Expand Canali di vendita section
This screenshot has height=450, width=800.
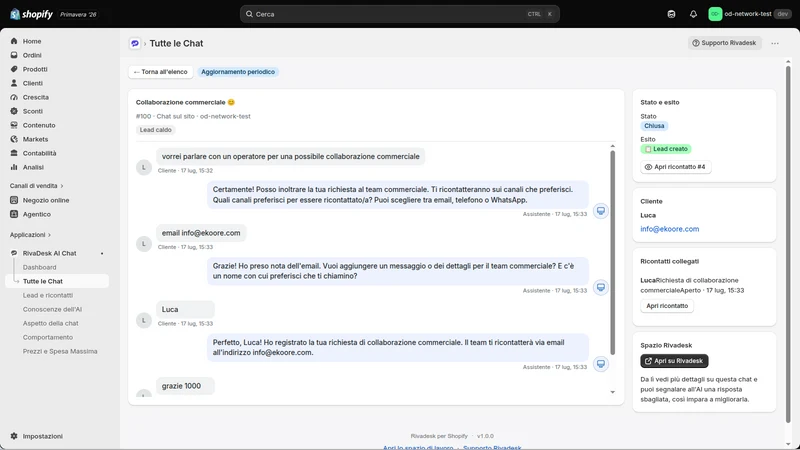click(x=36, y=186)
